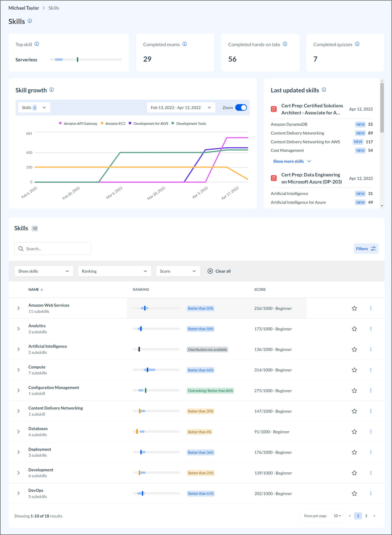Screen dimensions: 392x535
Task: Go to Michael Taylor breadcrumb
Action: 24,8
